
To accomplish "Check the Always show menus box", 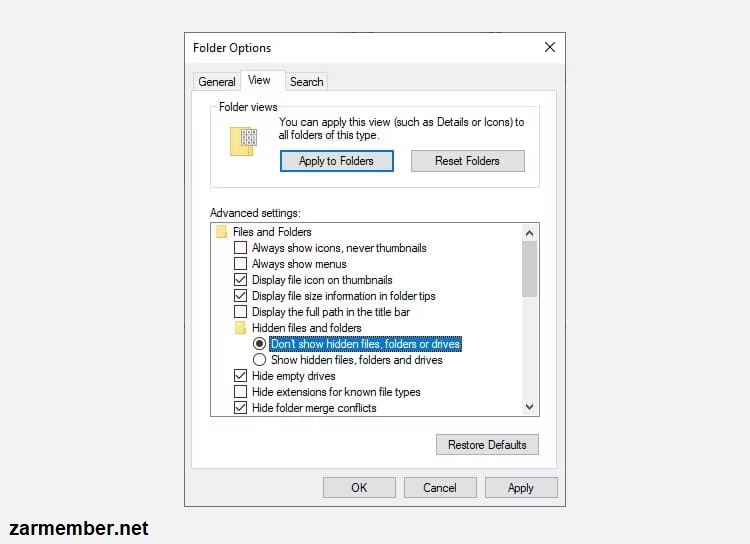I will pos(240,264).
